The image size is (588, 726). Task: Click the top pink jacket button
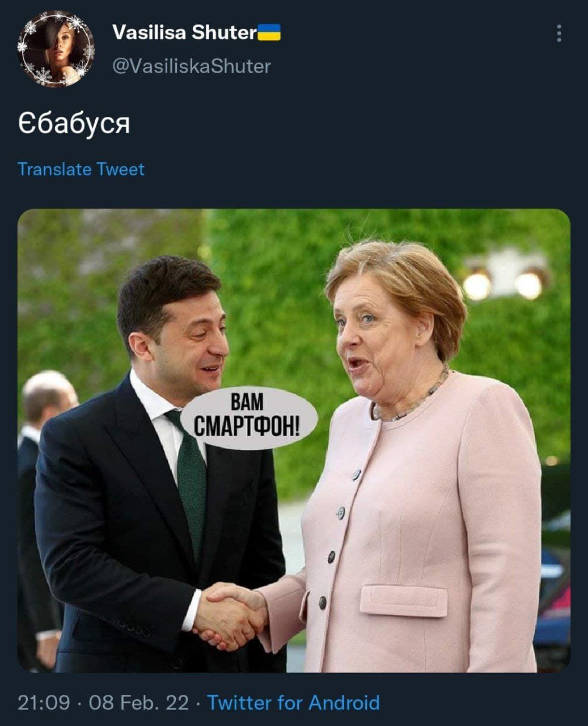(x=356, y=474)
